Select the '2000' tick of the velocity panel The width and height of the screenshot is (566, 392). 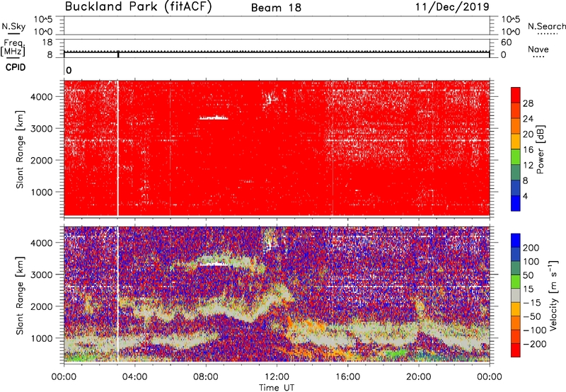42,306
